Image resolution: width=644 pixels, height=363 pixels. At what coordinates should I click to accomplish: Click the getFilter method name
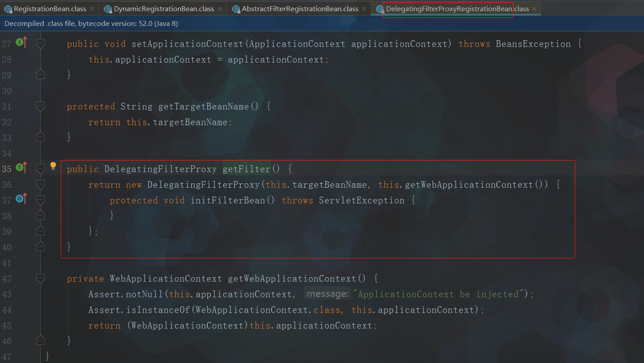tap(247, 169)
